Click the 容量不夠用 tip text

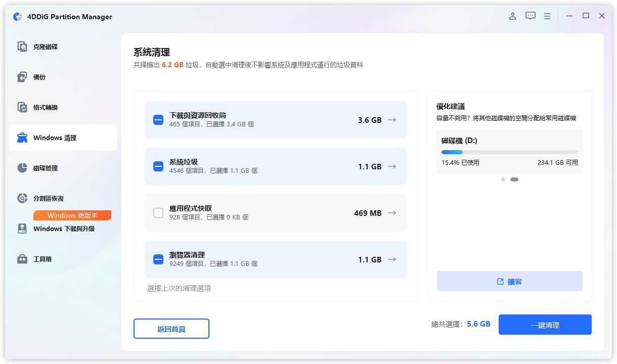tap(506, 118)
